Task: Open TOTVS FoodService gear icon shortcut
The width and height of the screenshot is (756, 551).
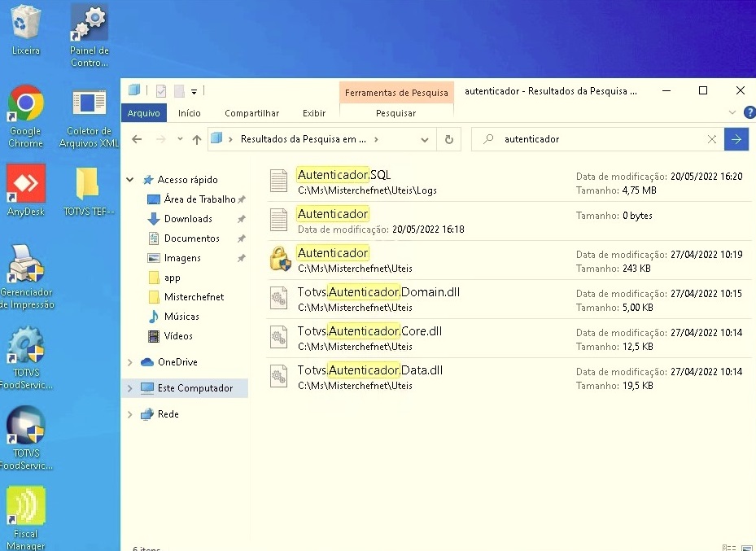Action: [x=27, y=357]
